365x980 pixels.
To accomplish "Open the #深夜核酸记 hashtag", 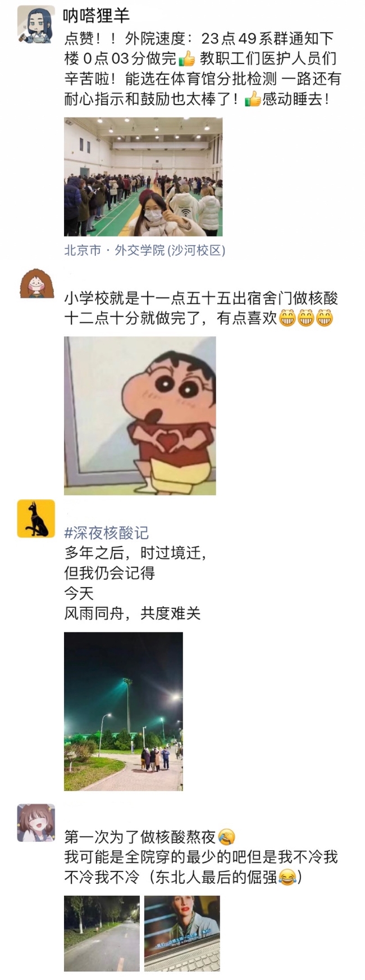I will click(107, 532).
